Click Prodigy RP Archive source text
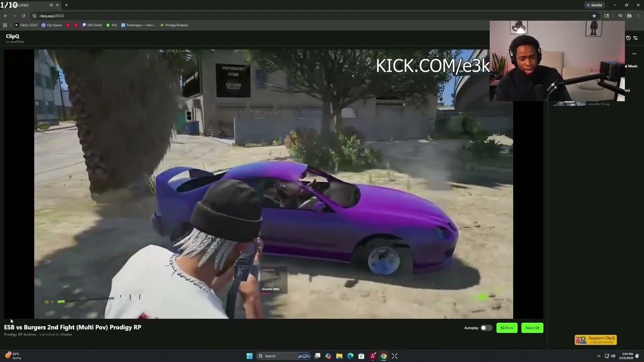Viewport: 644px width, 362px height. pyautogui.click(x=20, y=334)
